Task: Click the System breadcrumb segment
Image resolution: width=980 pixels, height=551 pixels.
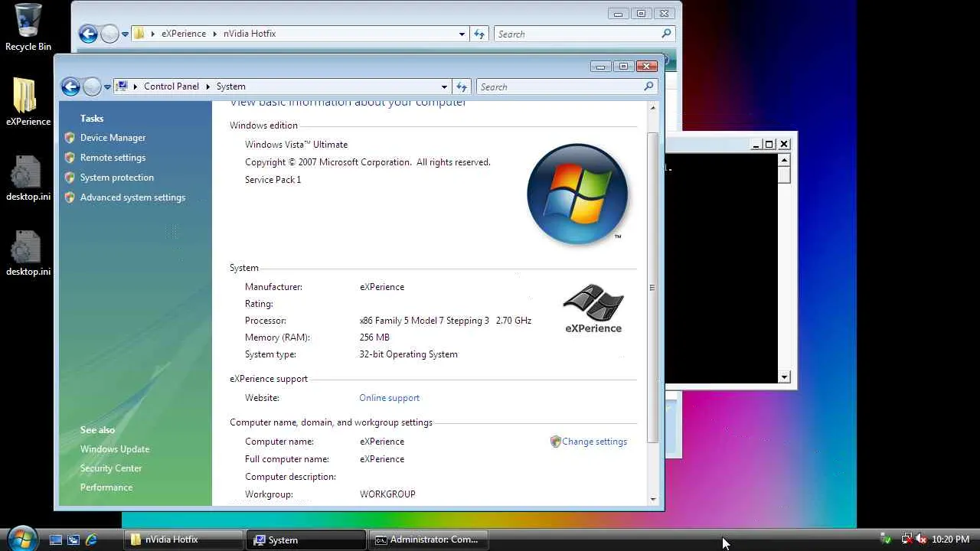Action: pos(230,86)
